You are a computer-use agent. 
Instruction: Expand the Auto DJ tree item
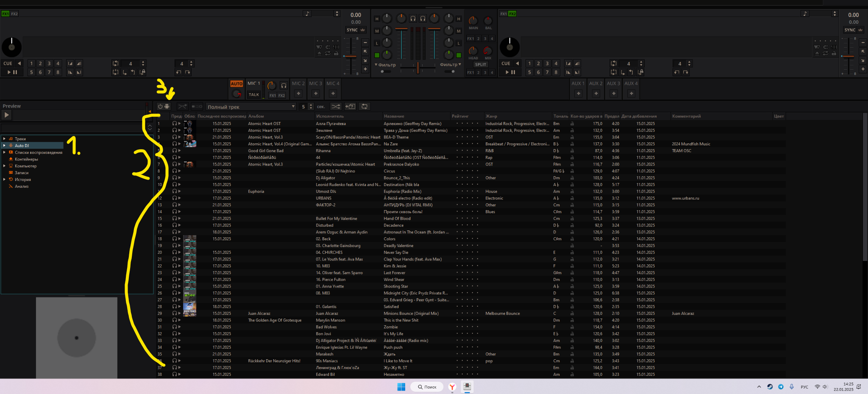[x=4, y=145]
